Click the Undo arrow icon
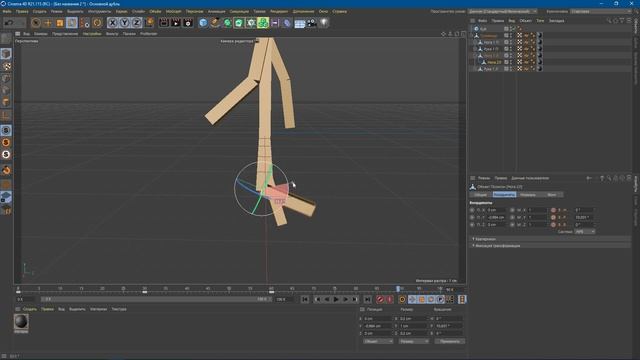This screenshot has width=640, height=360. click(9, 23)
